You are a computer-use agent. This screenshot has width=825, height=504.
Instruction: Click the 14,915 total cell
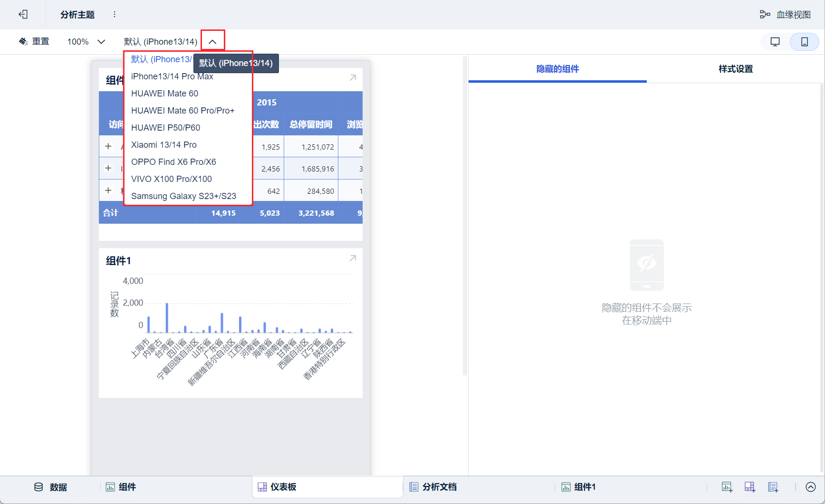[218, 213]
